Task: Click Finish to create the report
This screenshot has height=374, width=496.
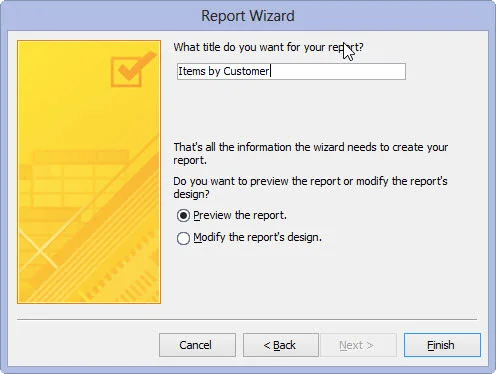Action: [x=442, y=345]
